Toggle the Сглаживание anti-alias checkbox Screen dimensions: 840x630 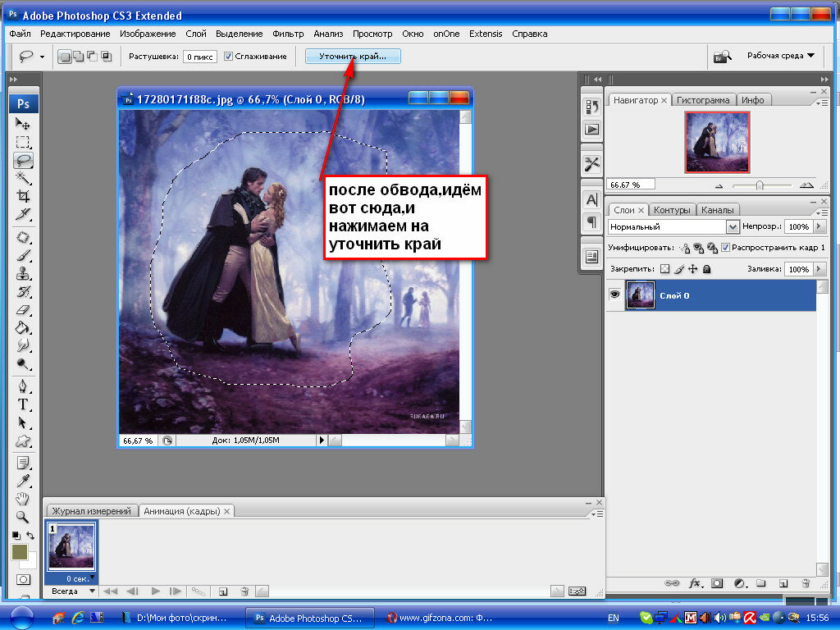[x=228, y=57]
